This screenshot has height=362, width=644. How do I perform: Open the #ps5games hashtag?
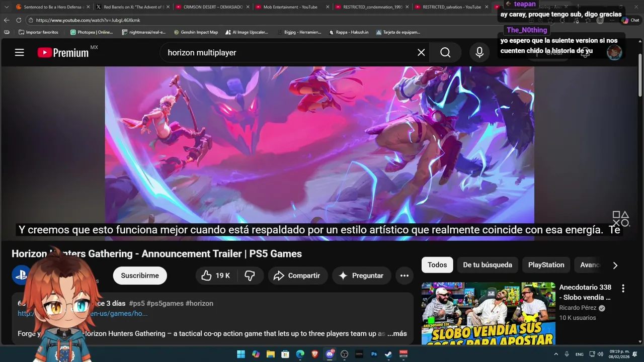tap(165, 303)
